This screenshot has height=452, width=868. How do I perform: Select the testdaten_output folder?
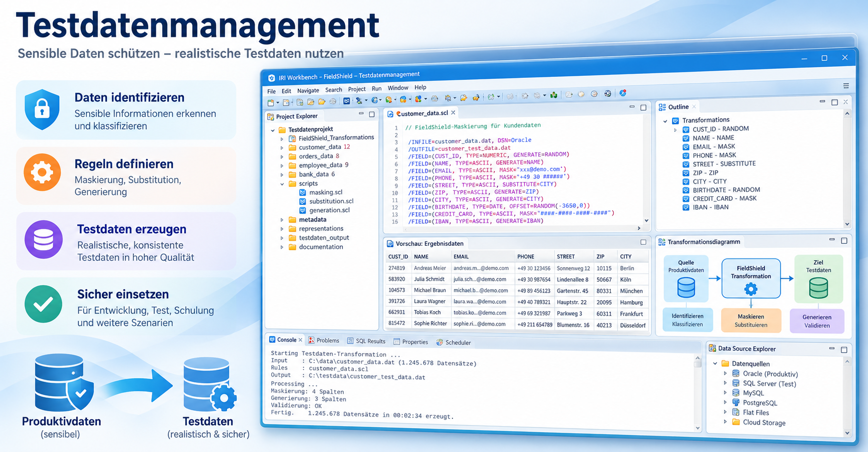[x=324, y=238]
